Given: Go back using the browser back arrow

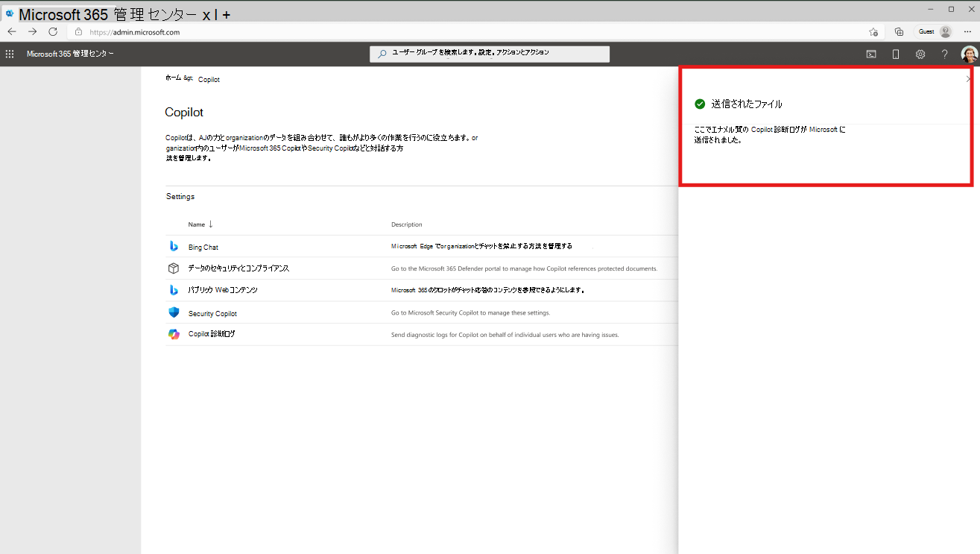Looking at the screenshot, I should pyautogui.click(x=12, y=32).
